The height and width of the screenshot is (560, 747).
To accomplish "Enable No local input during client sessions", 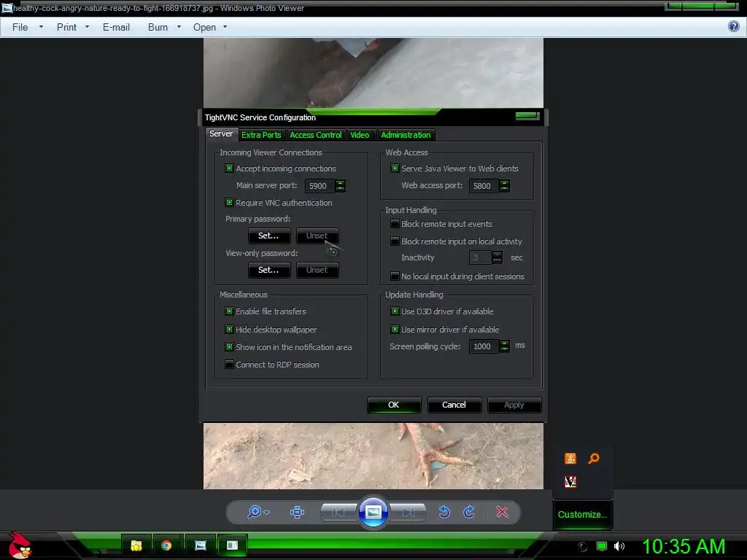I will (395, 276).
